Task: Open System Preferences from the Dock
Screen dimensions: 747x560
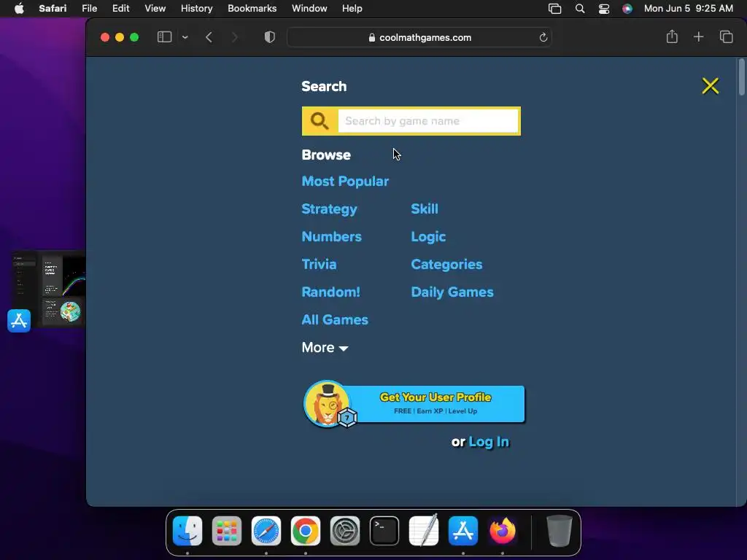Action: tap(345, 531)
